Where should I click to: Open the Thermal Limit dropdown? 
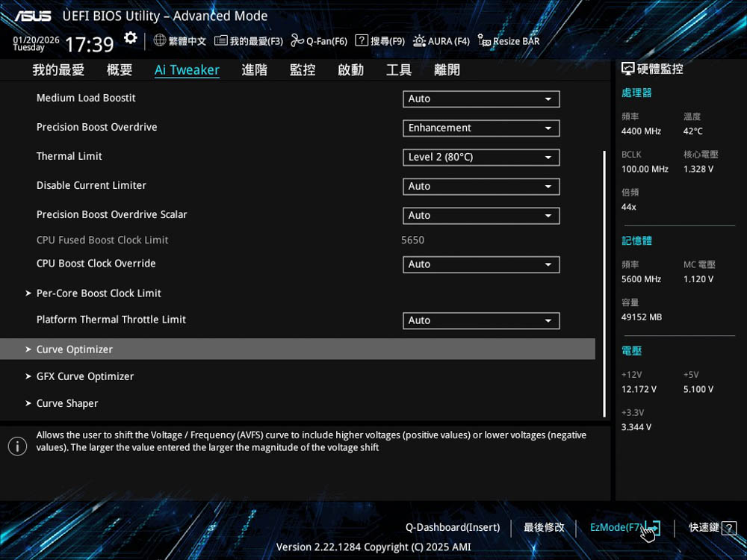[x=480, y=157]
